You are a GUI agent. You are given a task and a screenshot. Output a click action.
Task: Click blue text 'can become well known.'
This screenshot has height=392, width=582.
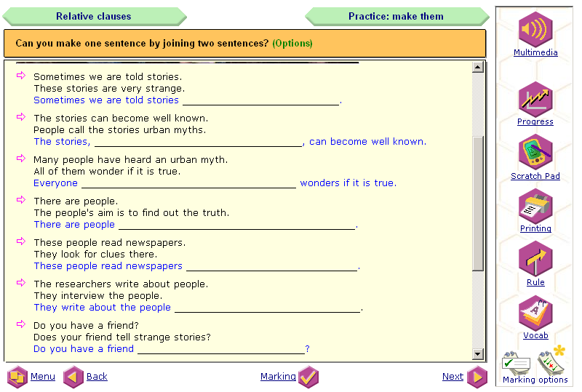(x=368, y=142)
